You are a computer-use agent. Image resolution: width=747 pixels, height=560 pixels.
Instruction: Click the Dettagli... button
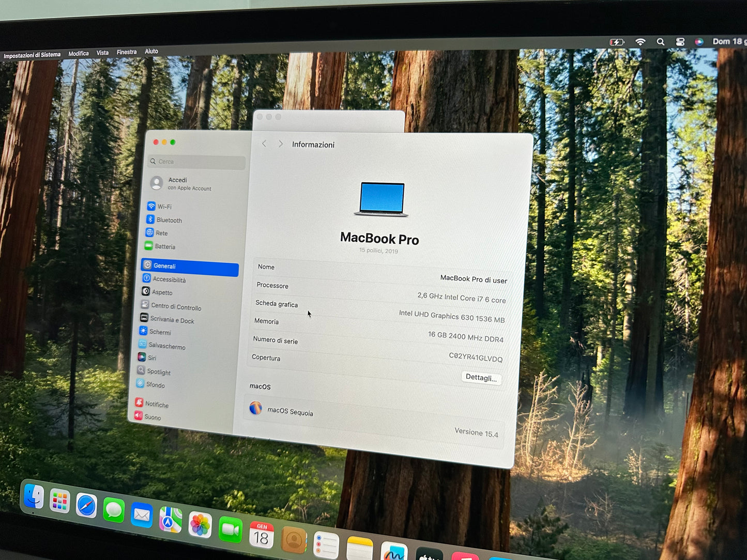pos(481,377)
